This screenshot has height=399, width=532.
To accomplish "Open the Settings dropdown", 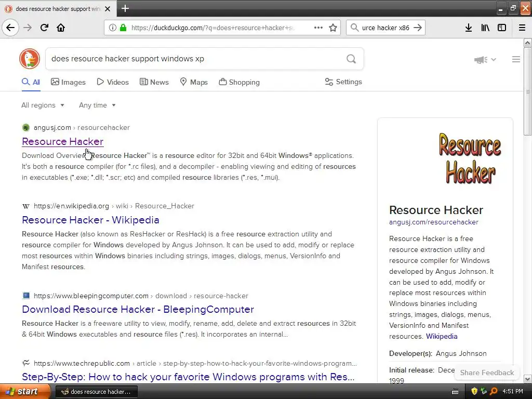I will (343, 82).
